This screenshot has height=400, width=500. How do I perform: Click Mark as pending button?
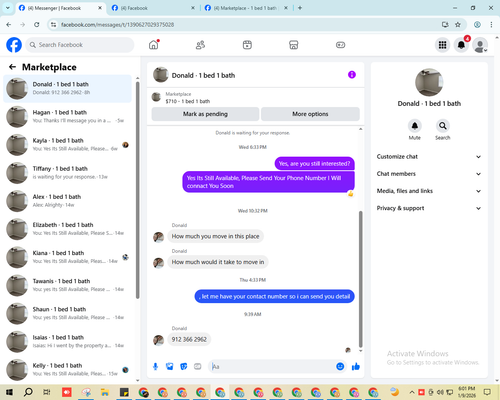[205, 114]
